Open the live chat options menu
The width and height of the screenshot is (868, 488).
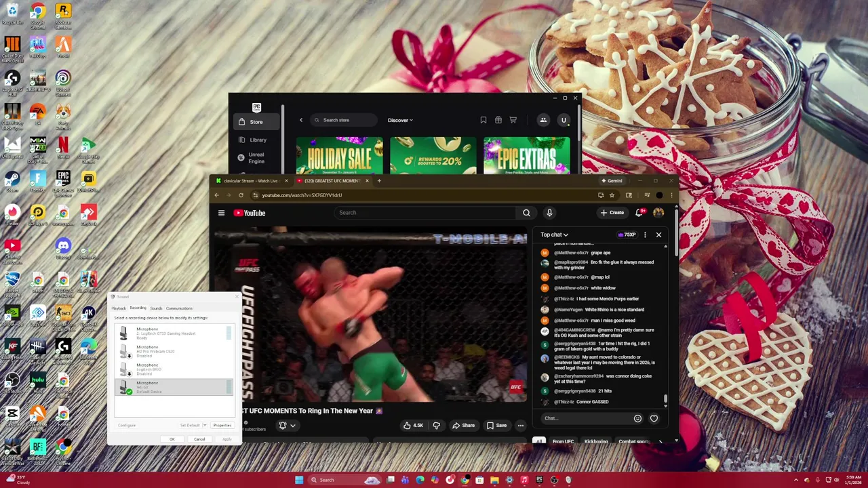[645, 235]
